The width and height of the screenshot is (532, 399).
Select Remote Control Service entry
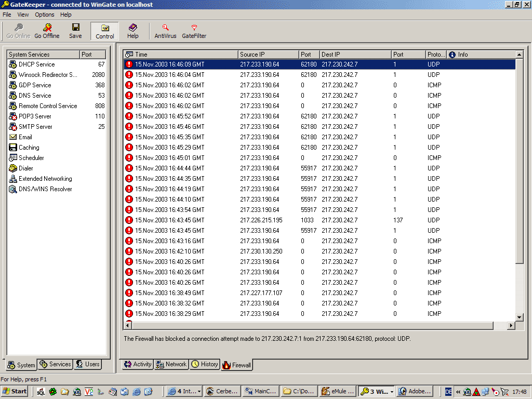click(56, 106)
